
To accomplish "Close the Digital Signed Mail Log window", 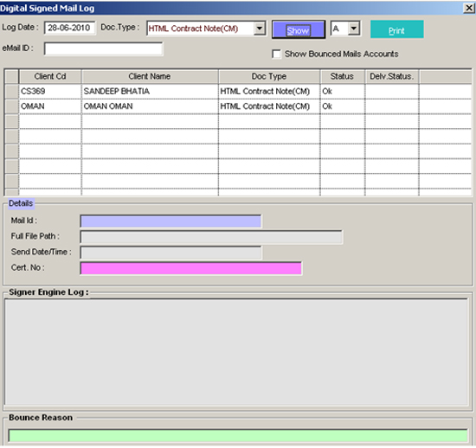I will (x=469, y=8).
